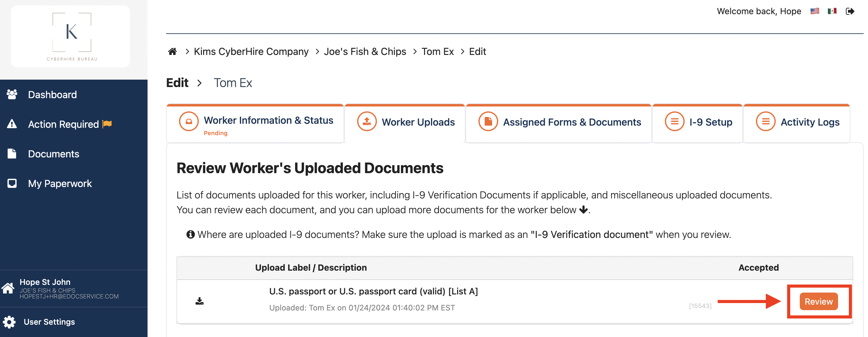Follow the Tom Ex breadcrumb link

pyautogui.click(x=437, y=52)
